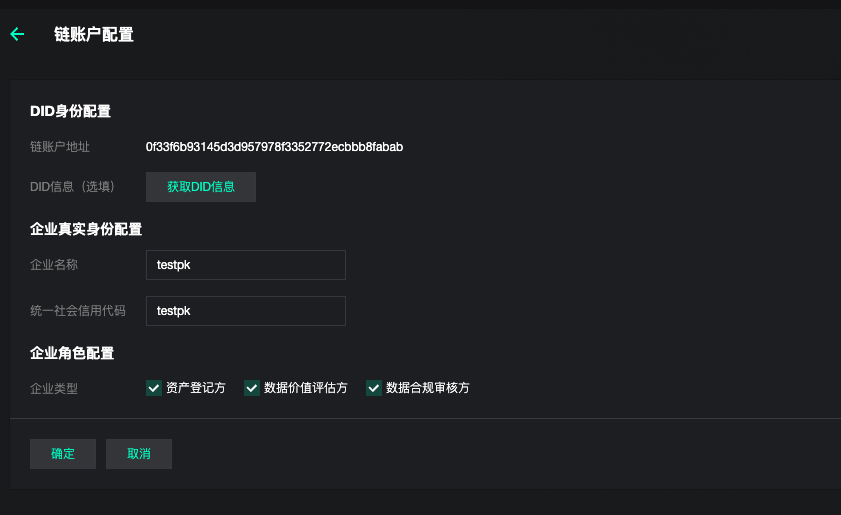Click the 统一社会信用代码 field label
The image size is (841, 515).
coord(78,311)
